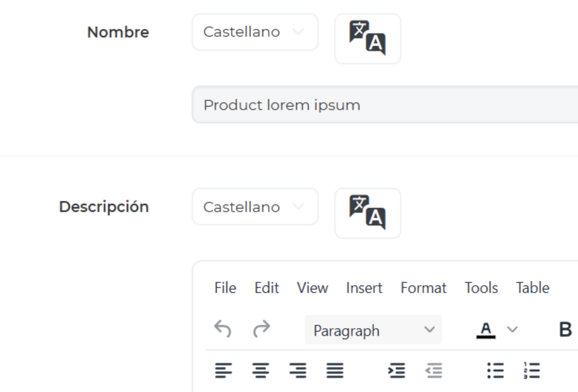Image resolution: width=578 pixels, height=392 pixels.
Task: Open the Paragraph block format dropdown
Action: [x=373, y=330]
